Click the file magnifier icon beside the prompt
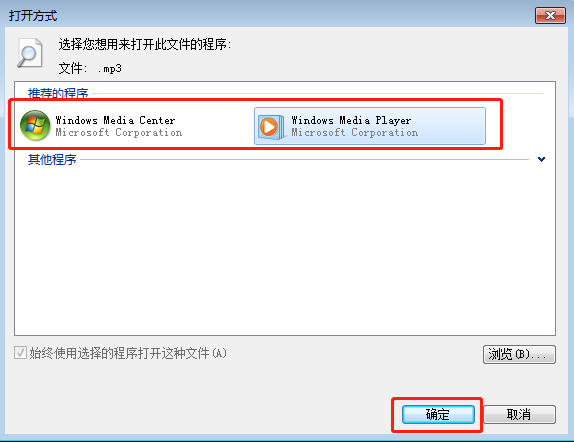 [x=29, y=53]
